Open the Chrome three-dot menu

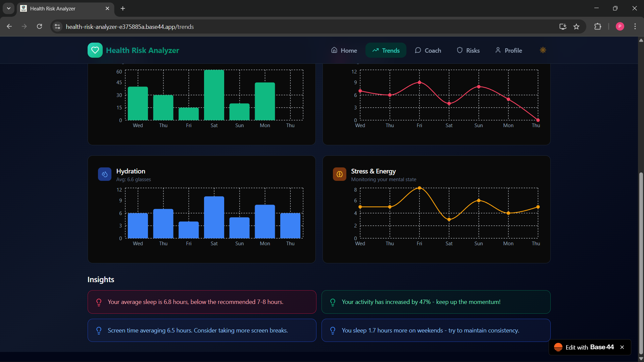click(x=635, y=27)
